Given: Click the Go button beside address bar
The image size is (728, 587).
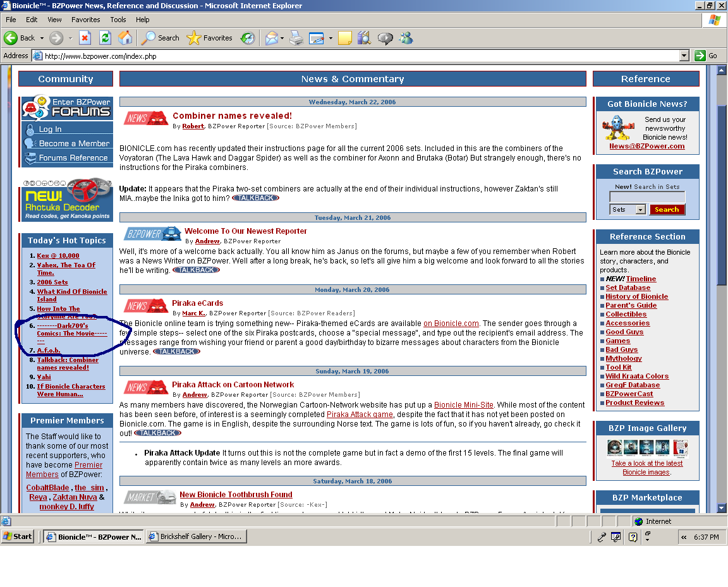Looking at the screenshot, I should (x=706, y=56).
